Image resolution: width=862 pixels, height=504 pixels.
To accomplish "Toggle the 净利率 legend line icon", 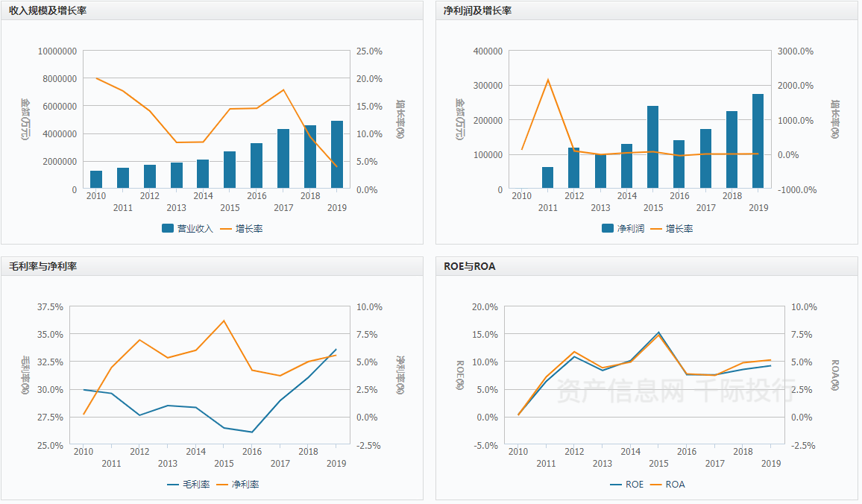I will [222, 484].
